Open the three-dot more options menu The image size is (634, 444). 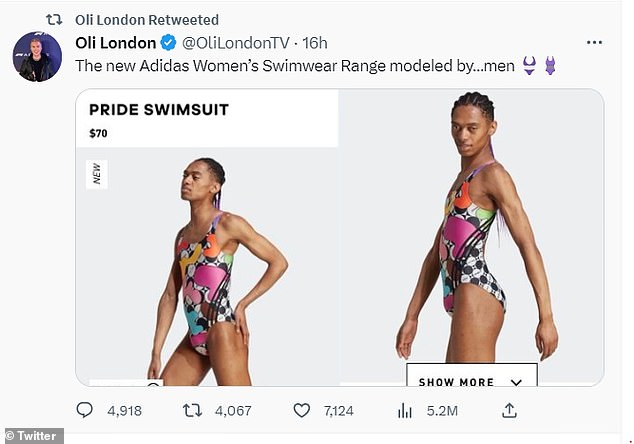[x=594, y=43]
